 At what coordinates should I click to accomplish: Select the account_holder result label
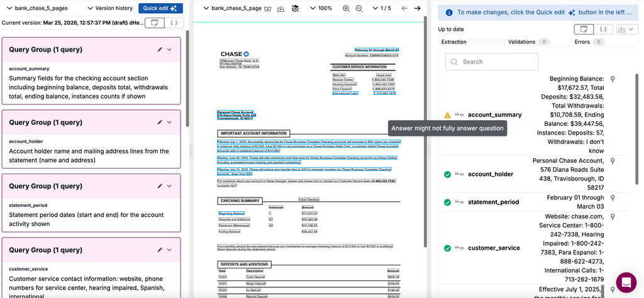pos(491,174)
